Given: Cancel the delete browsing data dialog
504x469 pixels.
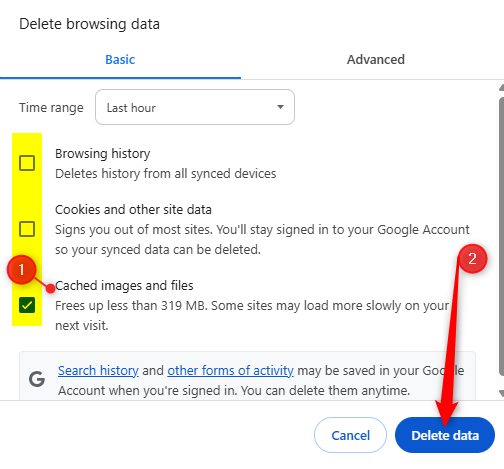Looking at the screenshot, I should (350, 435).
